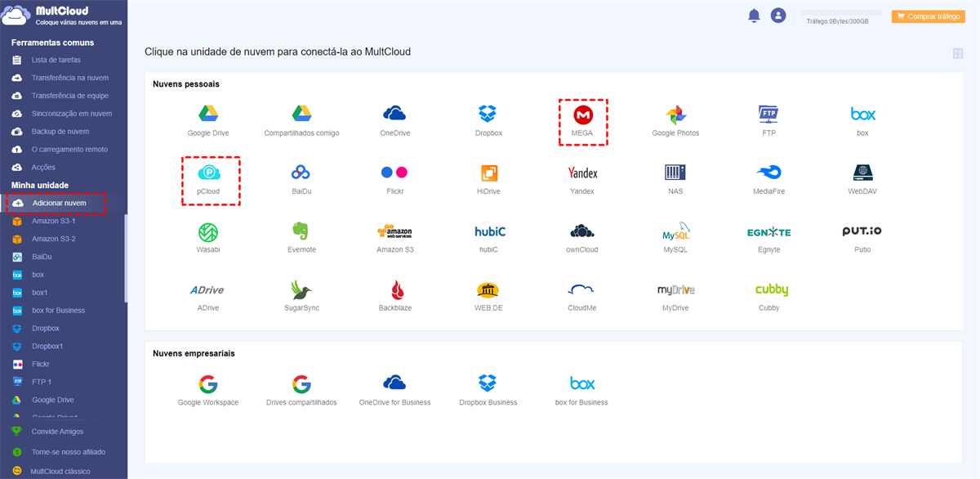Choose WebDAV connection
Screen dimensions: 980x479
pos(862,179)
